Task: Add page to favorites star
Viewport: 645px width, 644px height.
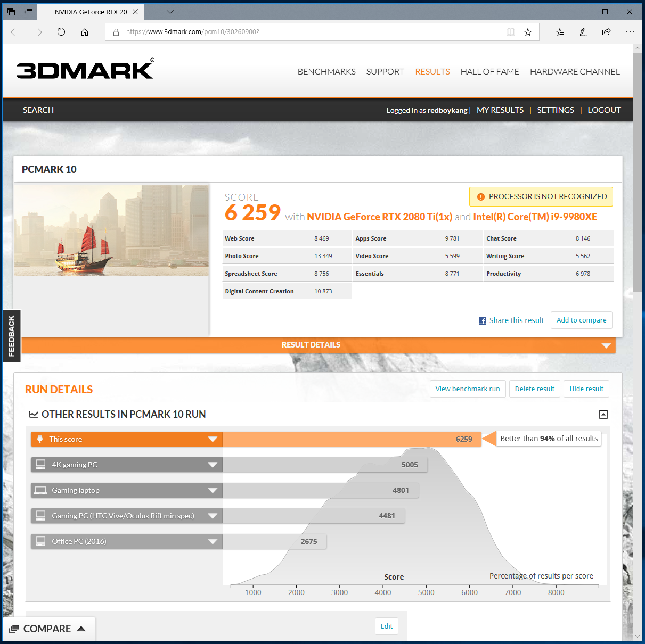Action: click(528, 32)
